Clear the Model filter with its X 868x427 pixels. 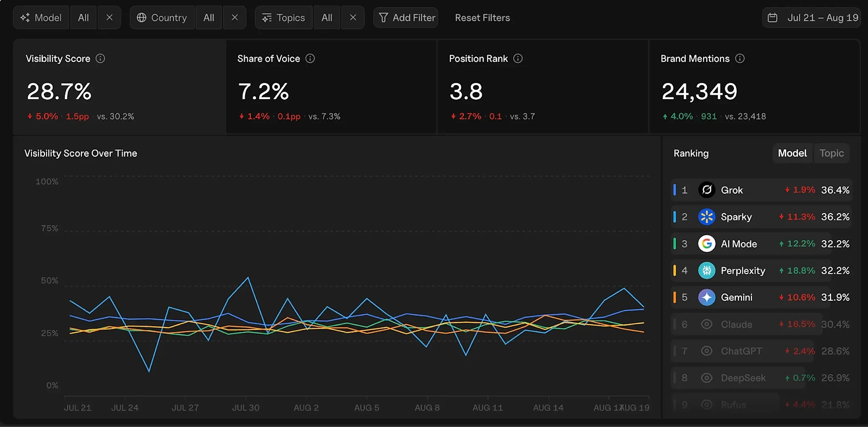[x=110, y=18]
